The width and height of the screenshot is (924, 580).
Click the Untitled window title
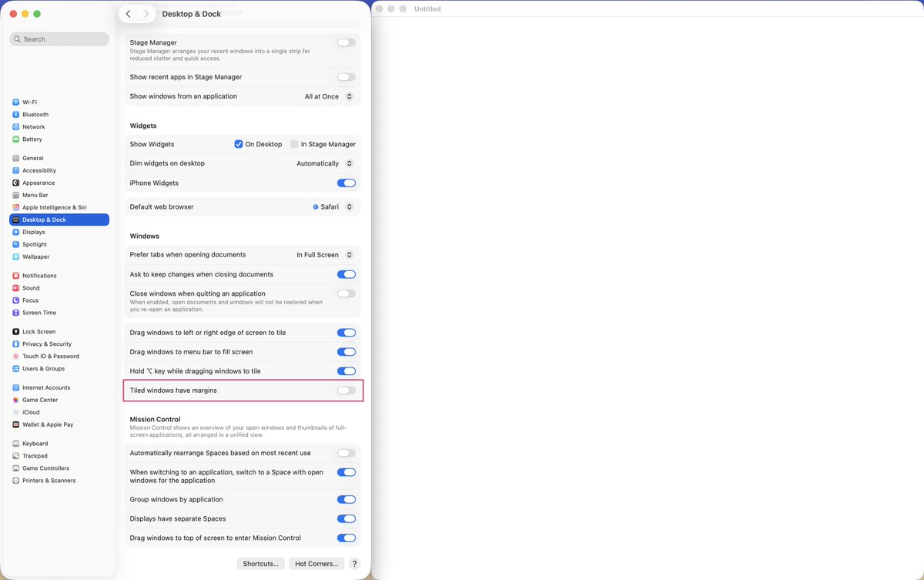coord(427,8)
